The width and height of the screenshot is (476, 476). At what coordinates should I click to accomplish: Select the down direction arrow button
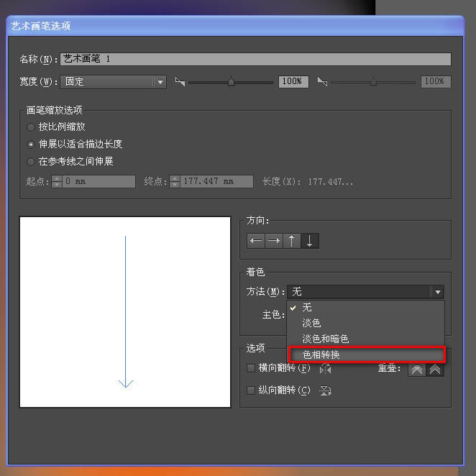coord(310,241)
